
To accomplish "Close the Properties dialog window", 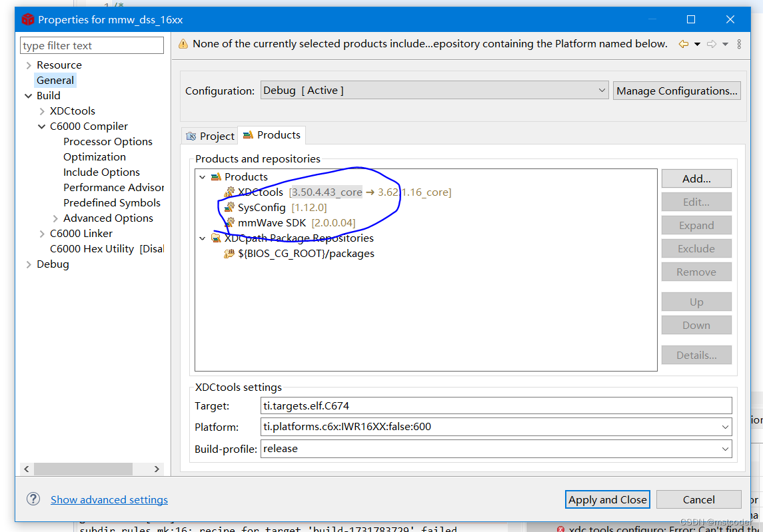I will 730,19.
